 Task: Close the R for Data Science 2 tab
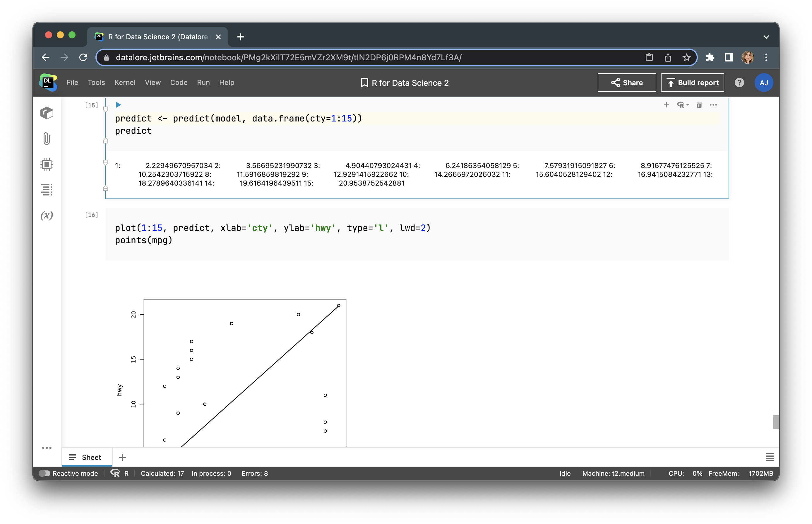[x=218, y=37]
